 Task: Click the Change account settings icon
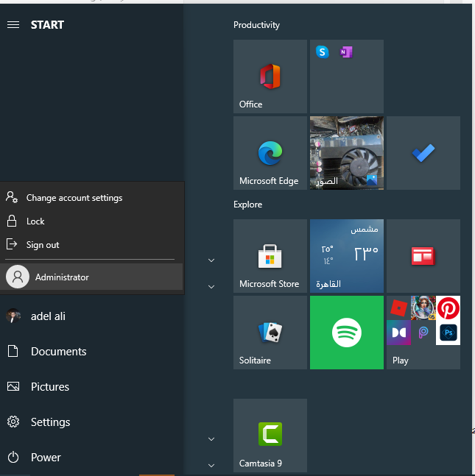pos(12,197)
